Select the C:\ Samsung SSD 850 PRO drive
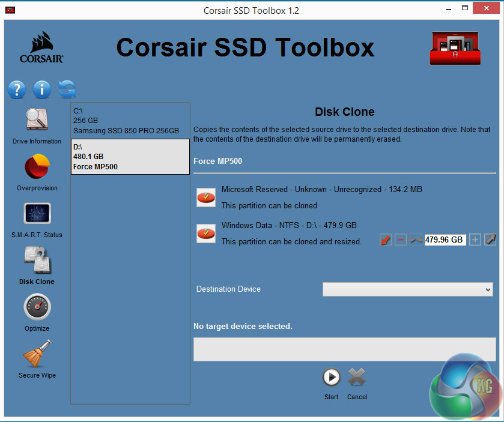Viewport: 504px width, 422px height. tap(130, 121)
